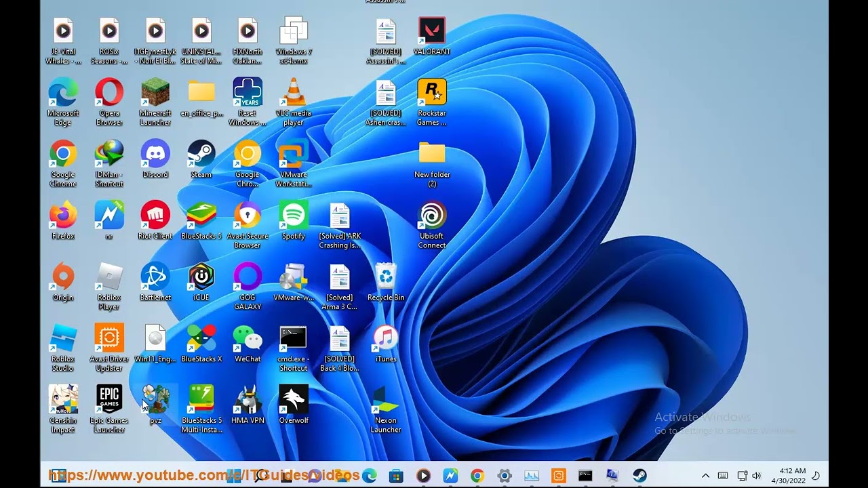Select the [Solved] ARK Crashing text file
Screen dimensions: 868x488
tap(340, 225)
